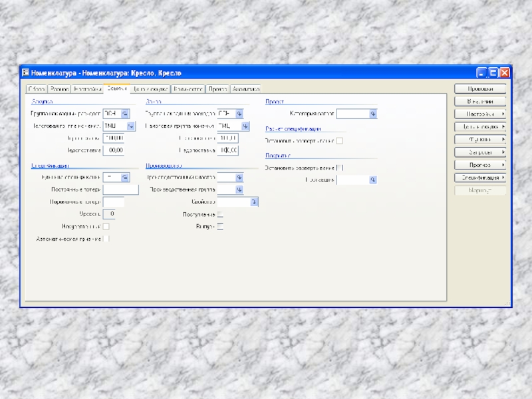The image size is (532, 399).
Task: Switch to the Аналитика tab
Action: click(x=245, y=89)
